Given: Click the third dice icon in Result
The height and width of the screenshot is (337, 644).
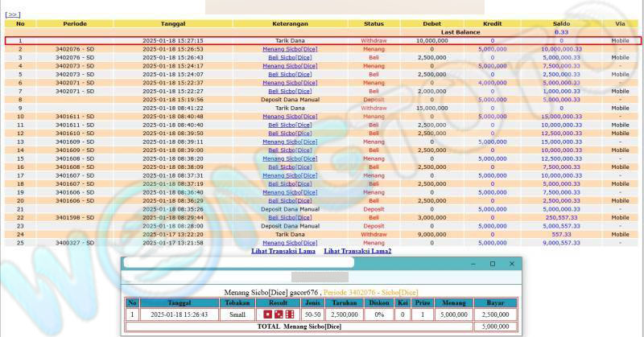Looking at the screenshot, I should pos(289,314).
